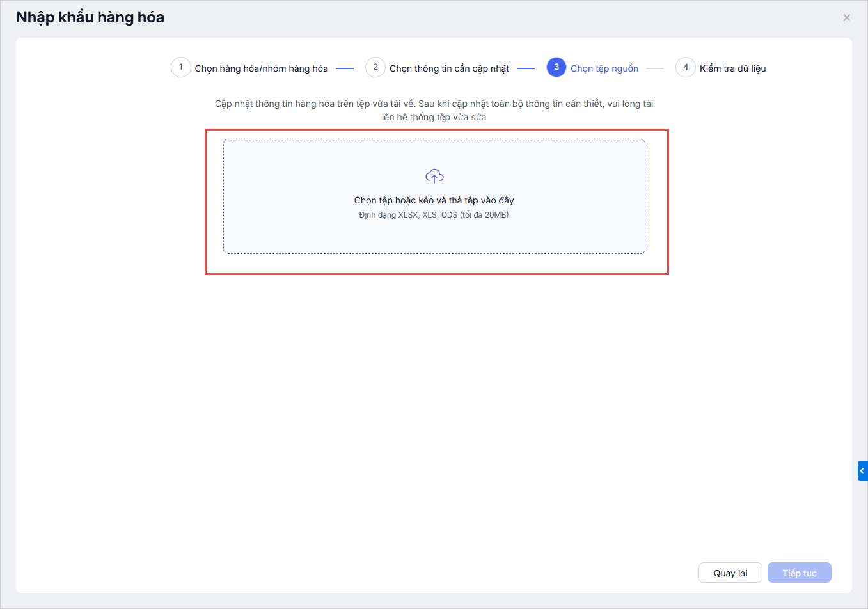Click the cloud upload icon
This screenshot has height=609, width=868.
coord(434,176)
